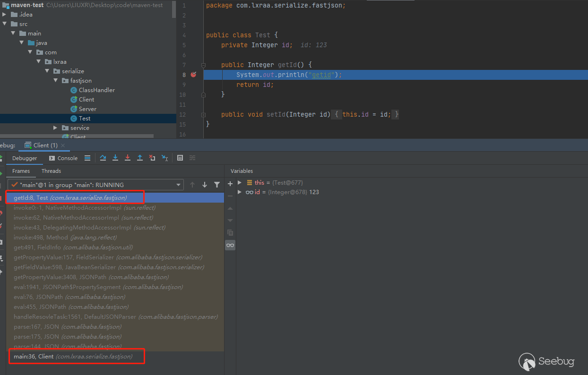Toggle the breakpoint on line 8
Screen dimensions: 588x375
coord(193,75)
